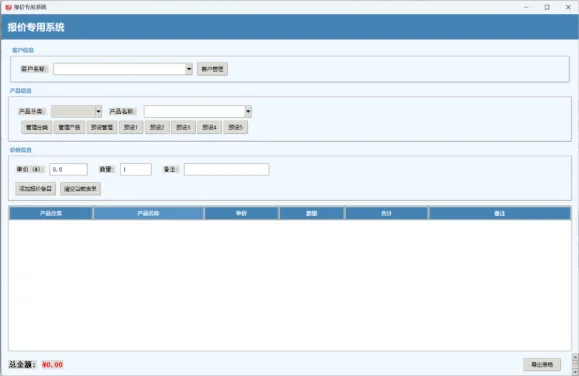Select the 产品分类 table column header
579x376 pixels.
point(51,213)
